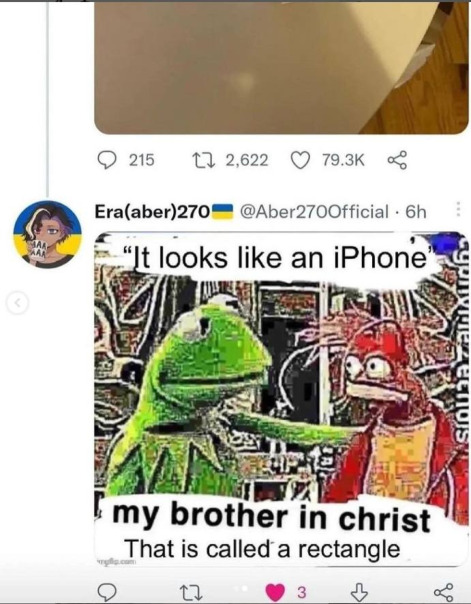The height and width of the screenshot is (604, 471).
Task: Reply to the Era(aber)270 tweet
Action: [106, 592]
